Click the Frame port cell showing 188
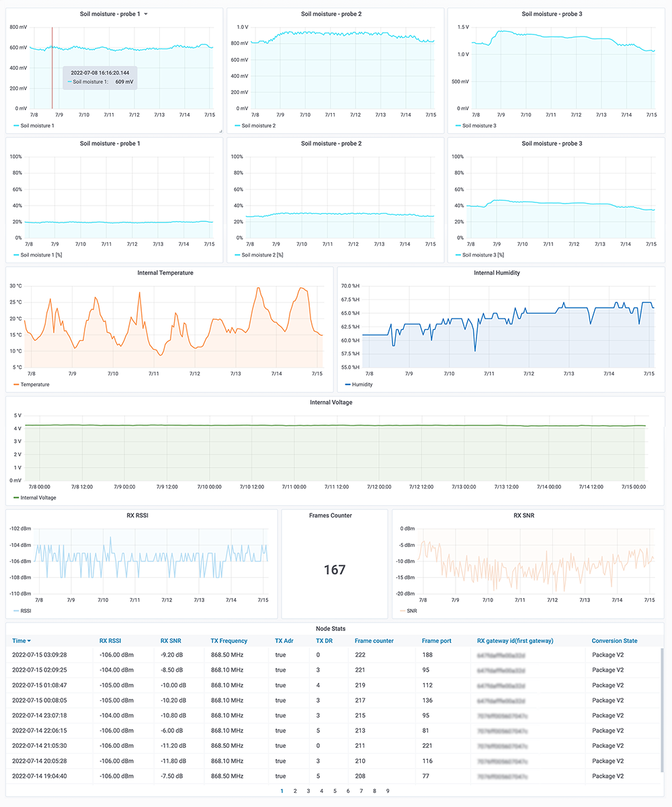 (x=443, y=656)
